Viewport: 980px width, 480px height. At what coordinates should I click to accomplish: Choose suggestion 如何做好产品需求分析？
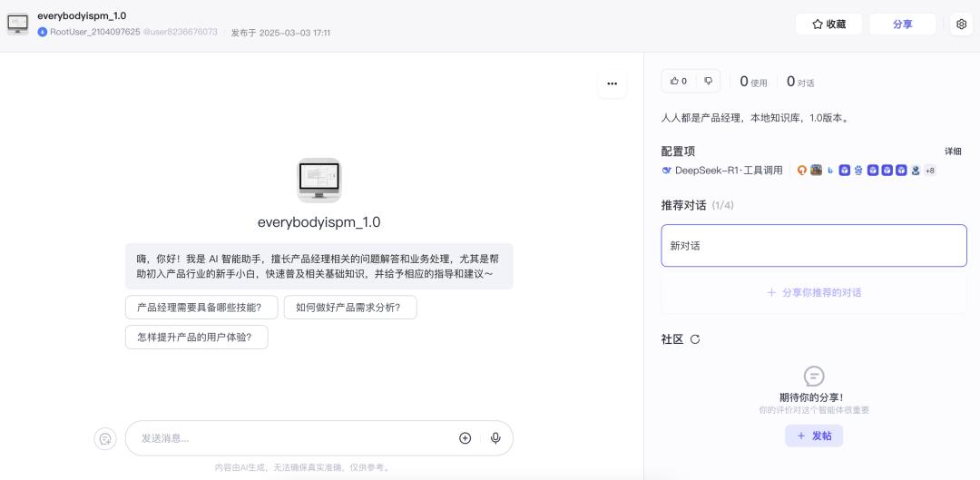[x=350, y=307]
